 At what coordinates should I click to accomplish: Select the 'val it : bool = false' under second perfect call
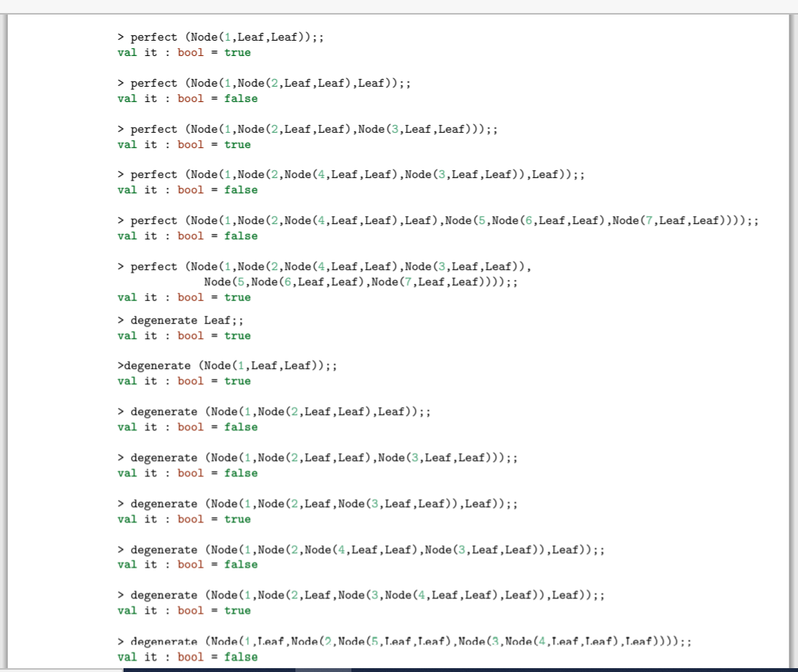point(188,98)
